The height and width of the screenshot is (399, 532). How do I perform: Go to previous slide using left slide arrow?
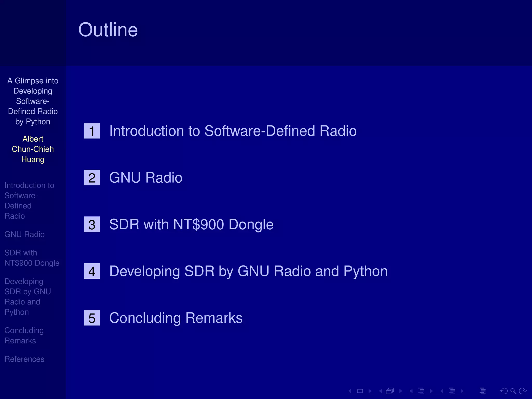click(x=350, y=391)
